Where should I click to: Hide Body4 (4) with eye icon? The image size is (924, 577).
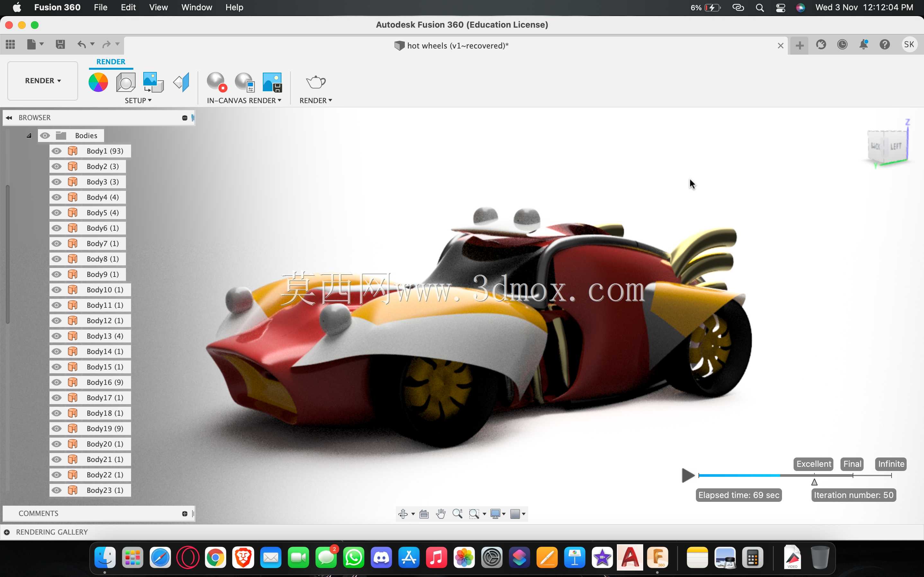(57, 197)
